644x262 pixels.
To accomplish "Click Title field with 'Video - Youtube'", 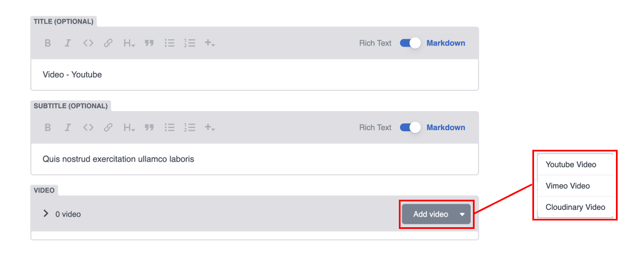I will point(255,75).
